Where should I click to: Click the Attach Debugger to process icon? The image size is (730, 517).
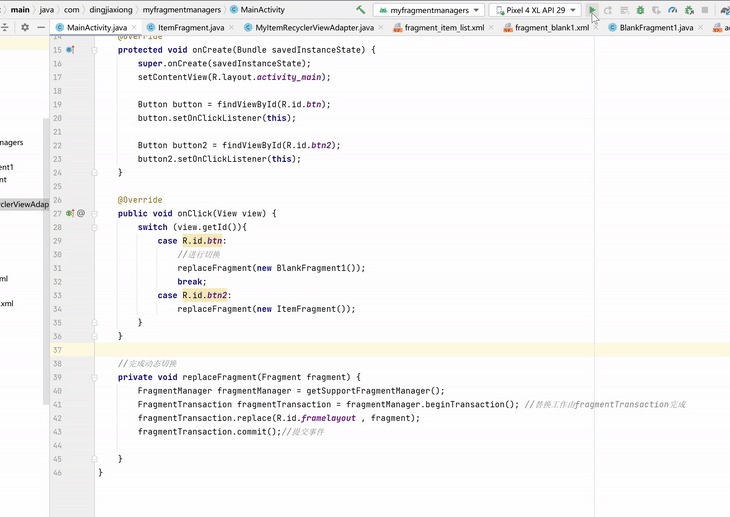point(689,10)
